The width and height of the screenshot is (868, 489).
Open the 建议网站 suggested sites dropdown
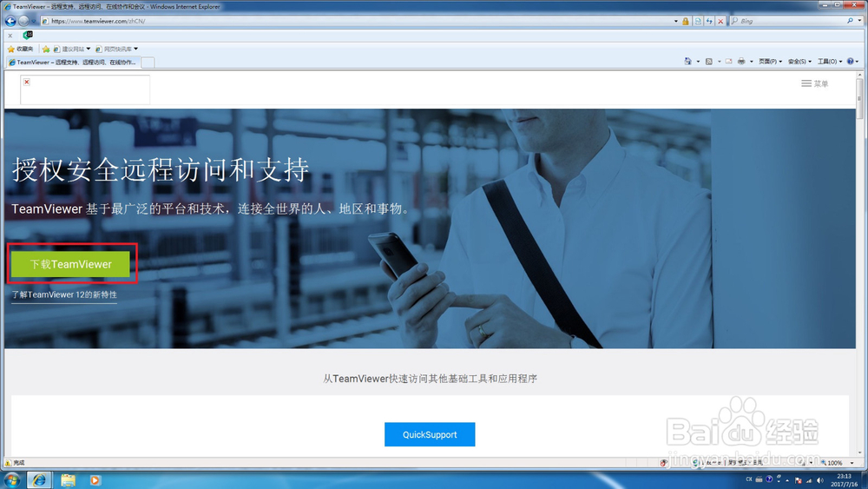(72, 49)
